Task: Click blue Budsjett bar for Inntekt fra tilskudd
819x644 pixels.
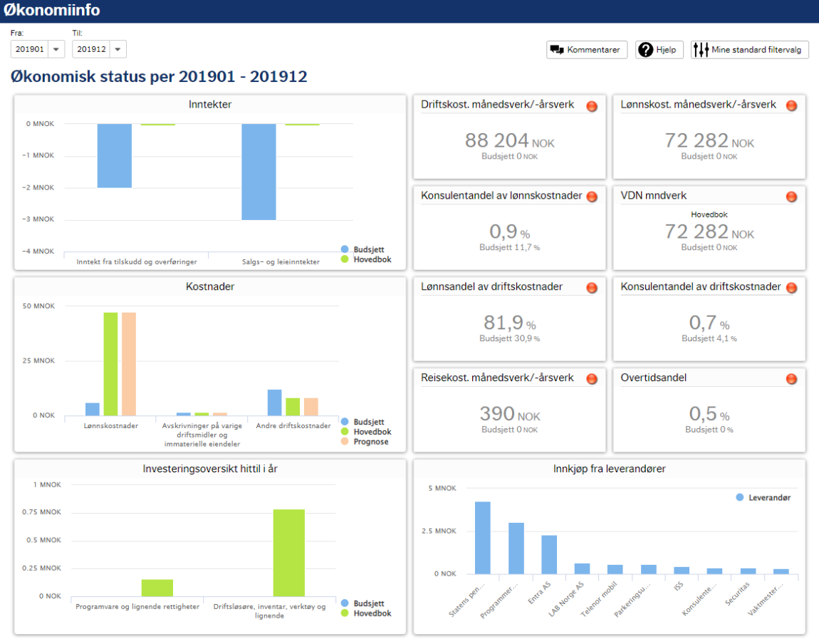Action: point(115,155)
